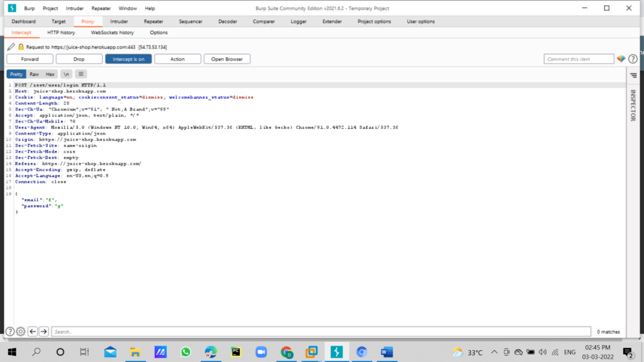Screen dimensions: 644x362
Task: Expand the Inspector side panel
Action: coord(633,104)
